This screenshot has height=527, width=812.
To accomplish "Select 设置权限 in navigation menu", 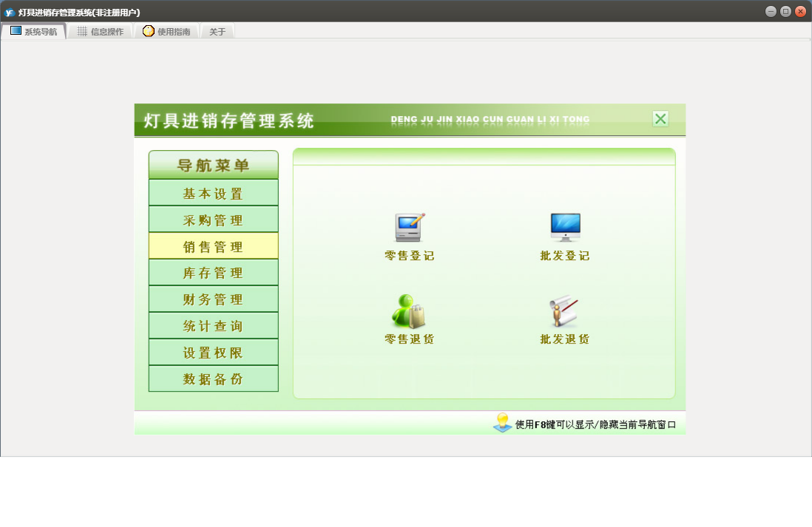I will coord(214,353).
